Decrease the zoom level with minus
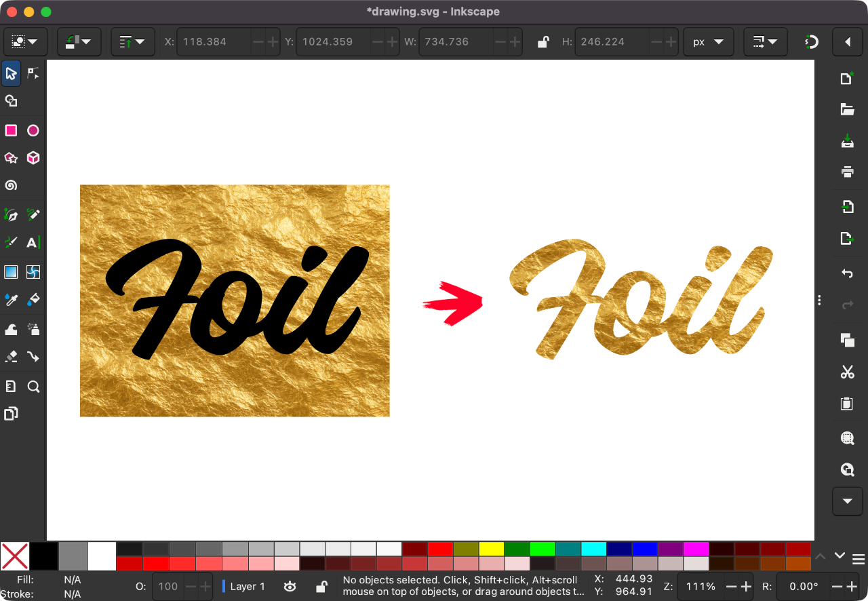868x601 pixels. [x=731, y=586]
